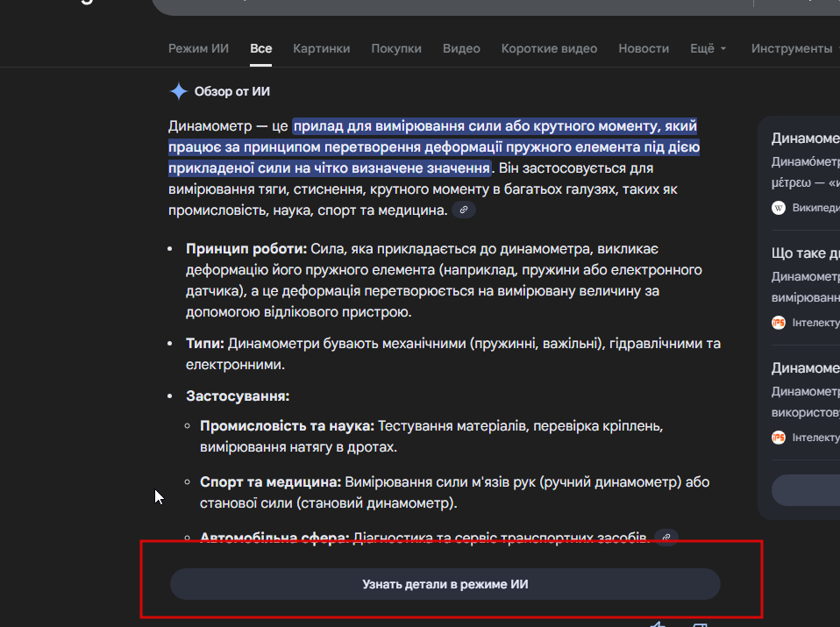840x627 pixels.
Task: Click the show-all button under source cards
Action: coord(805,489)
